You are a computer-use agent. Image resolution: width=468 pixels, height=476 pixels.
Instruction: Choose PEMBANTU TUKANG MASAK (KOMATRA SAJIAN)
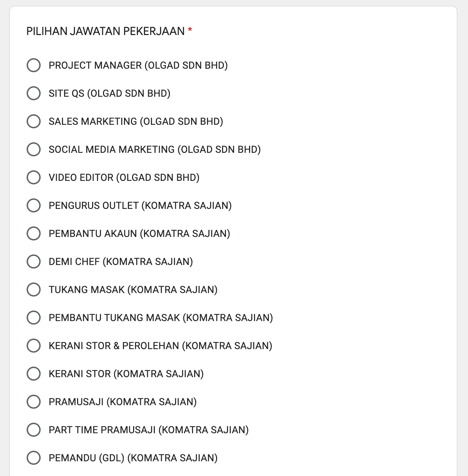pyautogui.click(x=33, y=318)
